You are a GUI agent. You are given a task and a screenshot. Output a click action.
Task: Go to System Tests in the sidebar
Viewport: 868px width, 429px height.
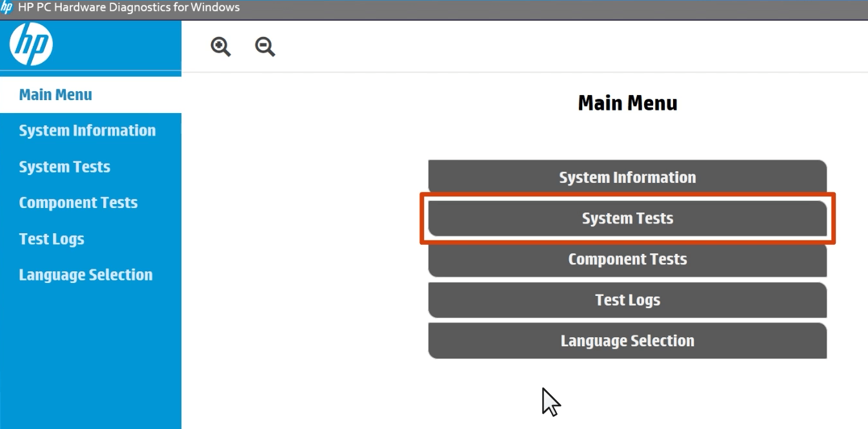coord(65,167)
